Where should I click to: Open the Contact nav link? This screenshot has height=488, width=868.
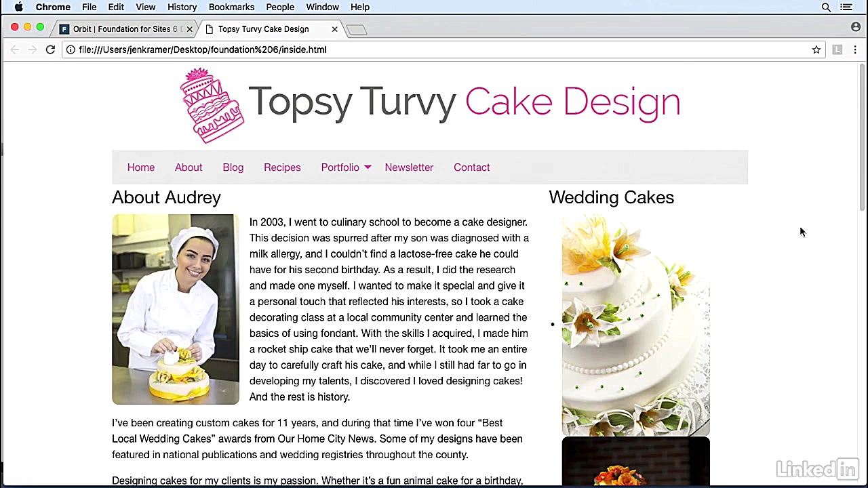click(x=472, y=167)
